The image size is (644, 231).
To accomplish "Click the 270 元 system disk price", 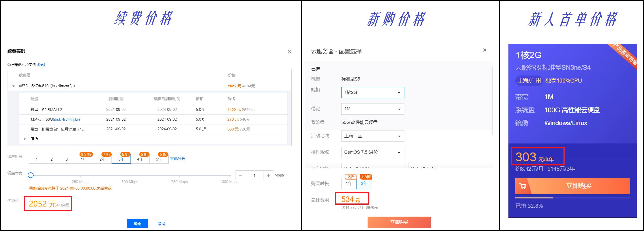I will point(233,119).
